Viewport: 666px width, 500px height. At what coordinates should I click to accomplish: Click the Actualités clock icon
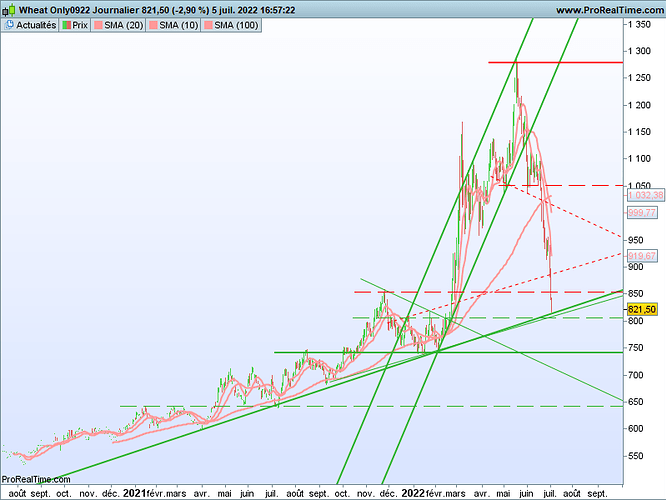coord(11,24)
